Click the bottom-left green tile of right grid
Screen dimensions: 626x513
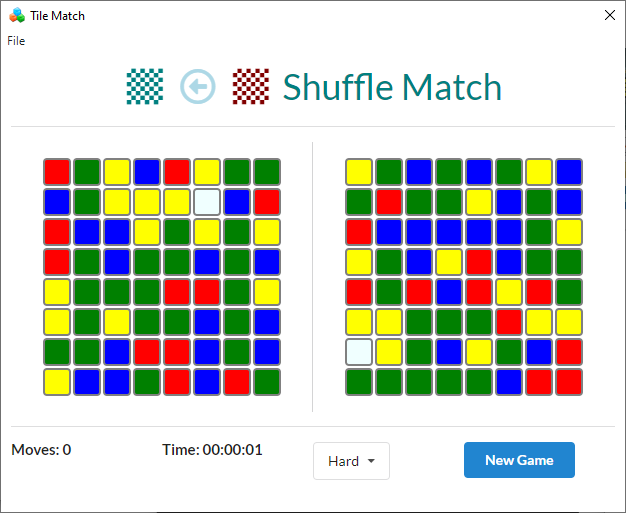(x=359, y=382)
